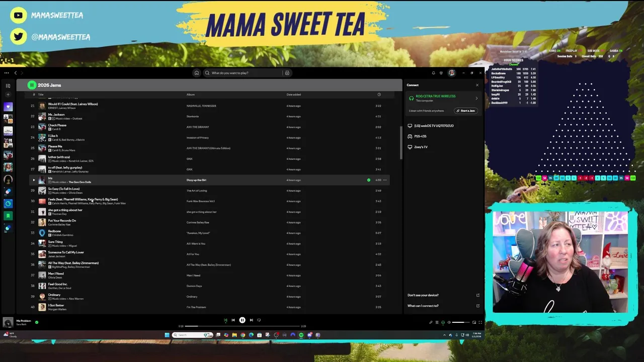This screenshot has height=362, width=644.
Task: Go forward with the right navigation arrow
Action: [22, 73]
